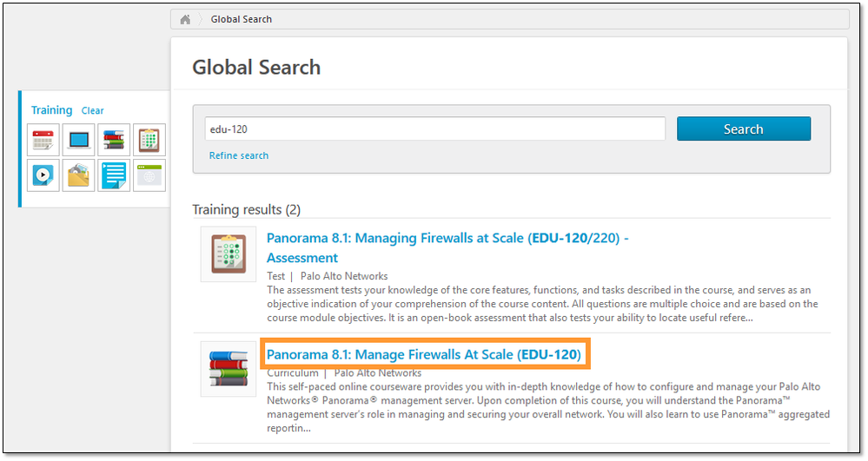Filter training by folder materials icon

pos(79,175)
